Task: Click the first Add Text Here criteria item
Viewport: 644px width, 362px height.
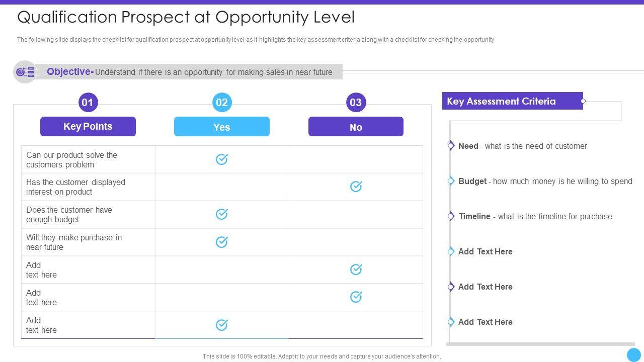Action: coord(485,251)
